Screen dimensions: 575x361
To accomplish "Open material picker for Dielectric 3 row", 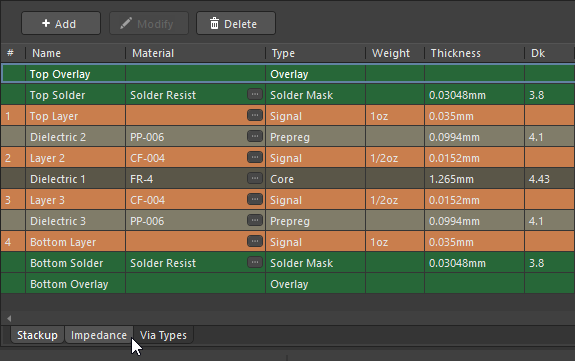I will [255, 220].
